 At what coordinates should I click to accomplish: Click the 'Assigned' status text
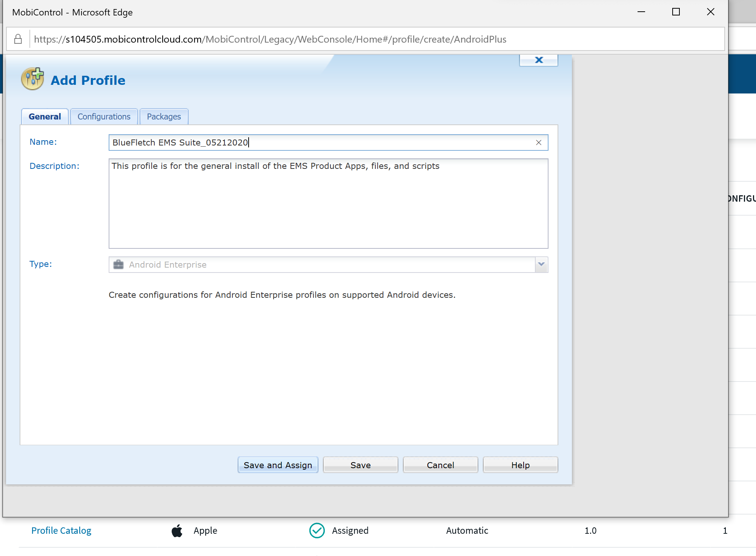tap(350, 531)
